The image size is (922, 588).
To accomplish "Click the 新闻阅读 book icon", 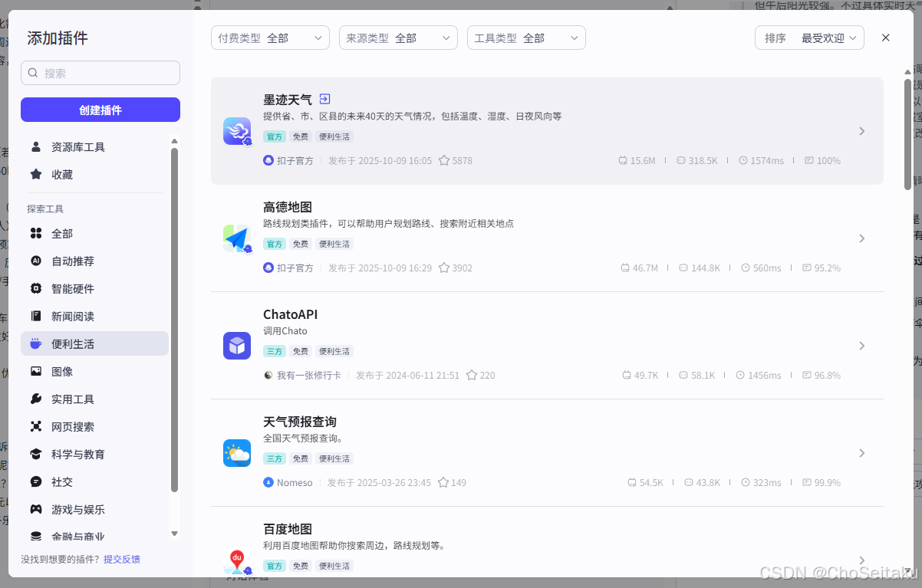I will [36, 317].
